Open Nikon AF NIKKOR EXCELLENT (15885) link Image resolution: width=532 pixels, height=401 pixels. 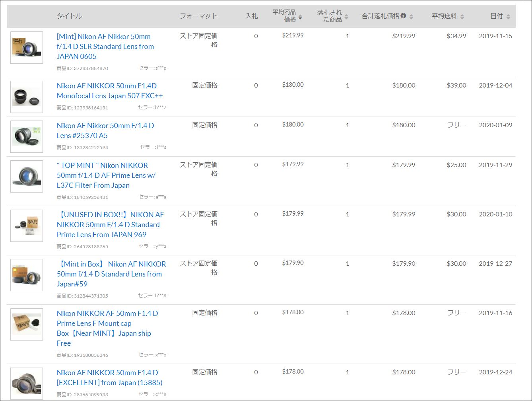point(110,378)
